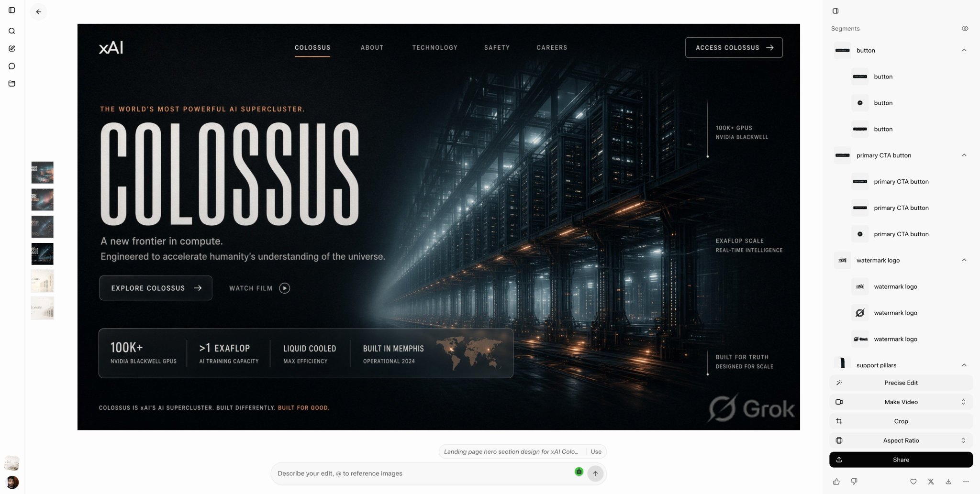The width and height of the screenshot is (980, 494).
Task: Click the Make Video camera icon
Action: coord(839,402)
